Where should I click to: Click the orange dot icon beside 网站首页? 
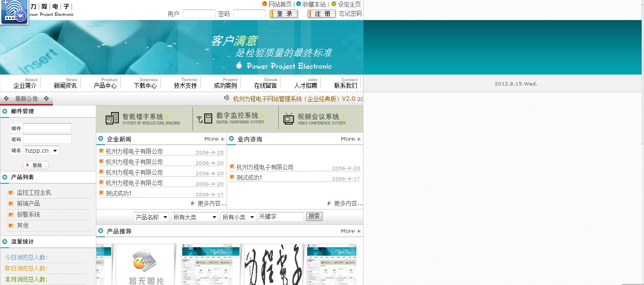click(x=265, y=4)
